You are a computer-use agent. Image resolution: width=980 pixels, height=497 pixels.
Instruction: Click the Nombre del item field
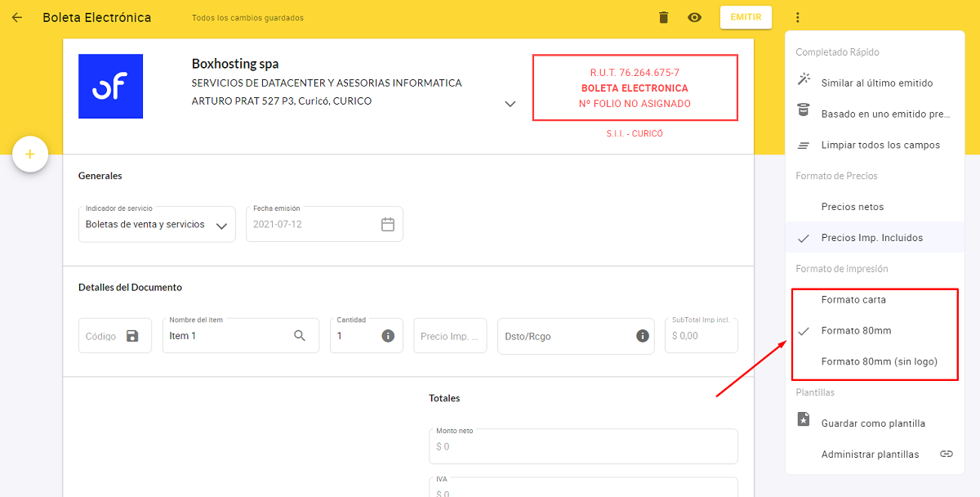[241, 336]
